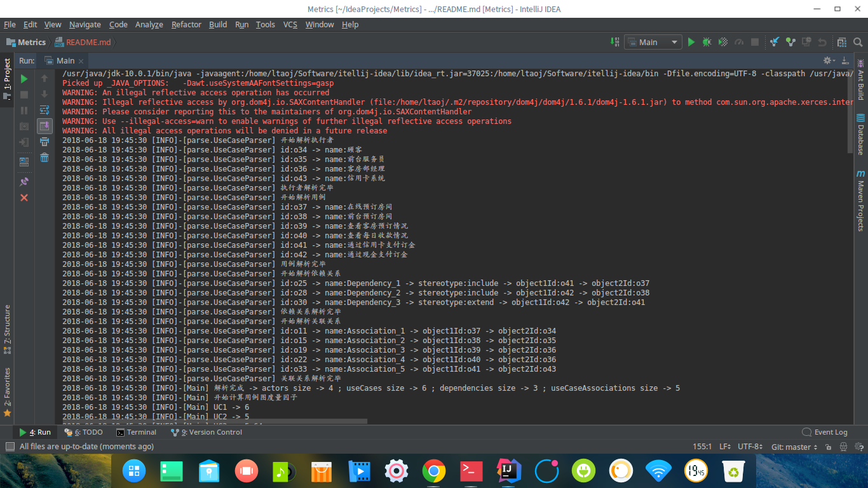Open the Event Log

825,432
